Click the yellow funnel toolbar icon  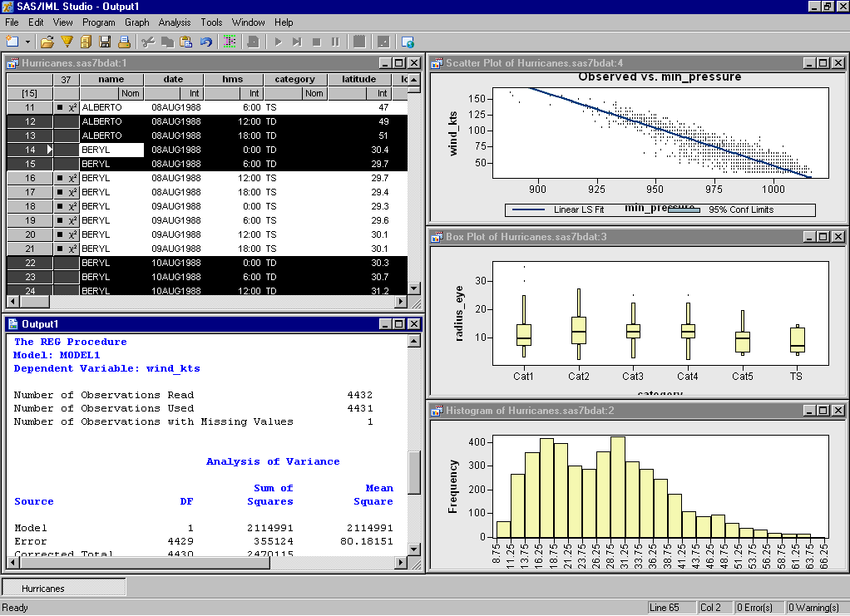tap(67, 42)
